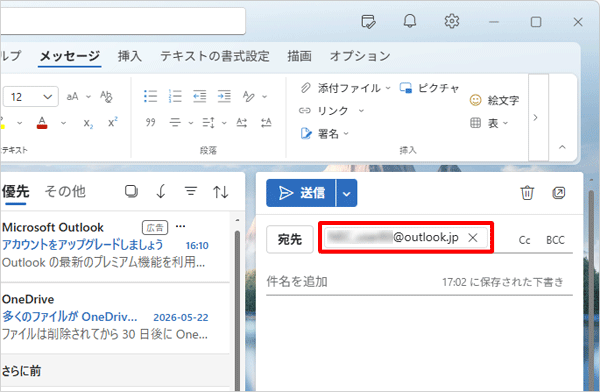Expand the alignment dropdown arrow
The width and height of the screenshot is (600, 392).
click(191, 123)
